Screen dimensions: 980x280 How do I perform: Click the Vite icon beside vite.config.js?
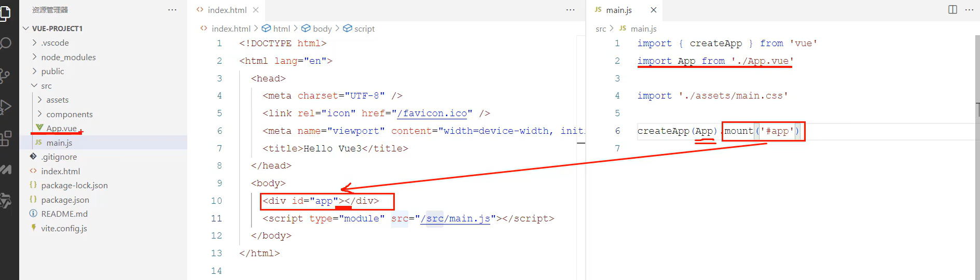pyautogui.click(x=34, y=228)
